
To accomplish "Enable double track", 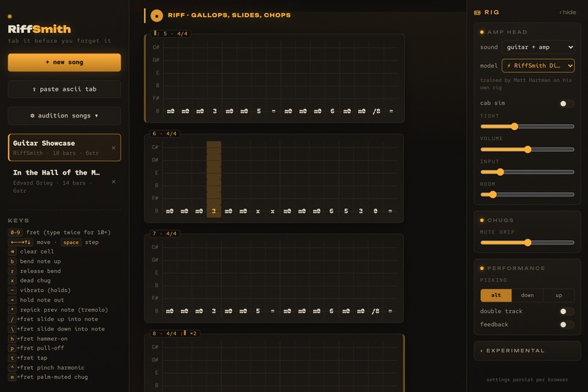I will coord(566,312).
